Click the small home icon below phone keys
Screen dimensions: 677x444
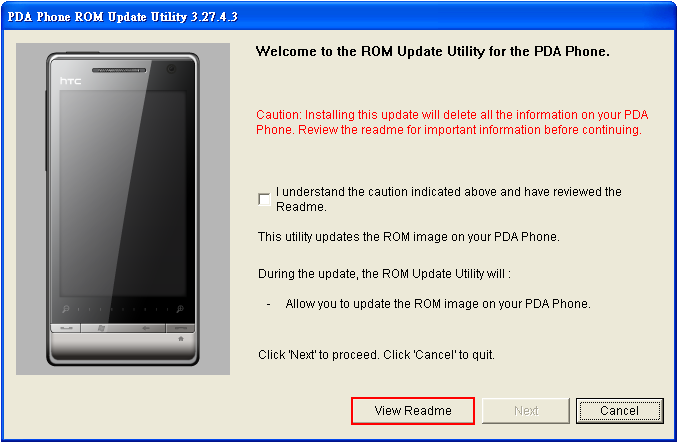[181, 339]
